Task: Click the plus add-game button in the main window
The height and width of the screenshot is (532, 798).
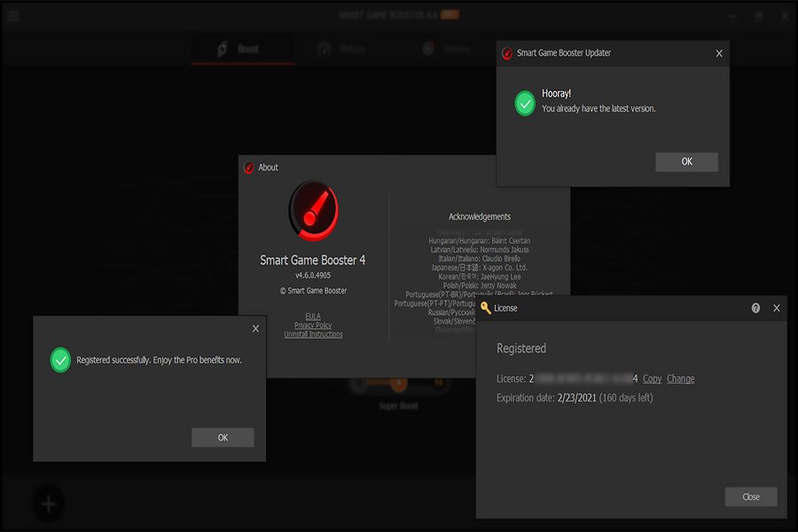Action: pyautogui.click(x=49, y=505)
